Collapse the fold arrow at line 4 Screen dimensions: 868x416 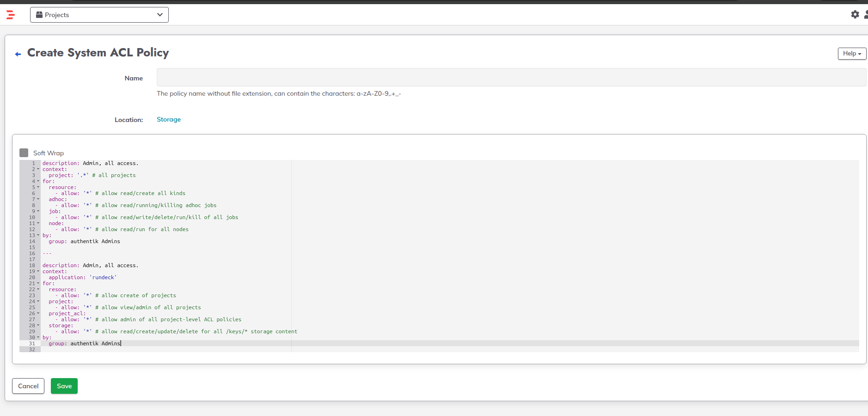click(38, 181)
